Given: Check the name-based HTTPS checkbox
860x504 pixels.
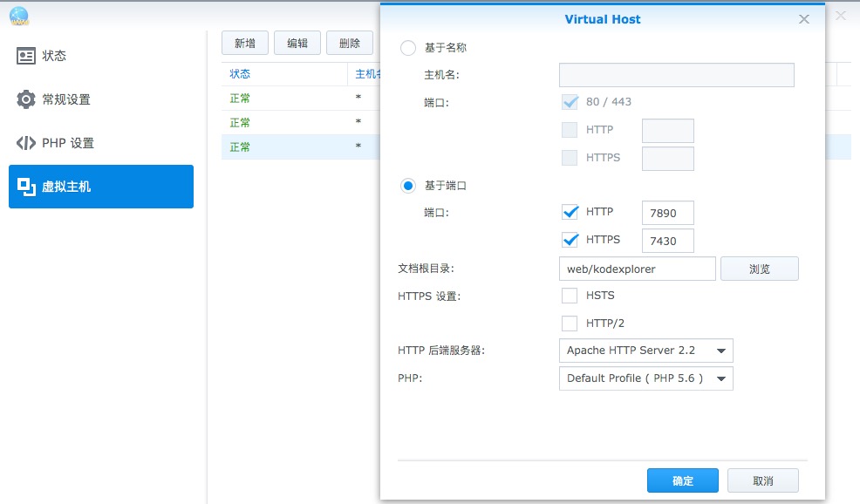Looking at the screenshot, I should tap(570, 158).
